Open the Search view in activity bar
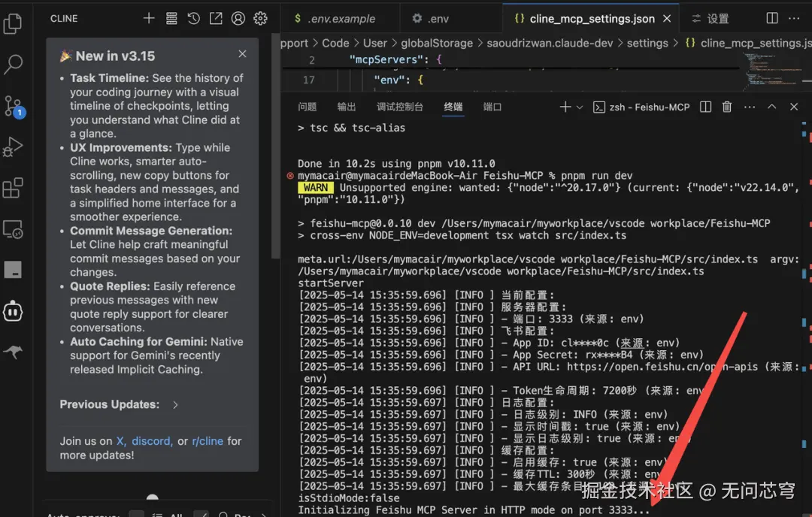 pos(13,65)
